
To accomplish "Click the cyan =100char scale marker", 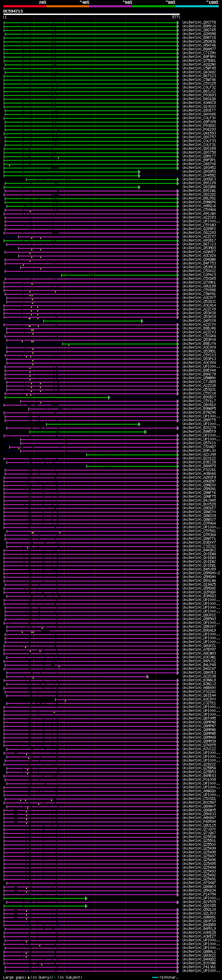I will pyautogui.click(x=155, y=977).
